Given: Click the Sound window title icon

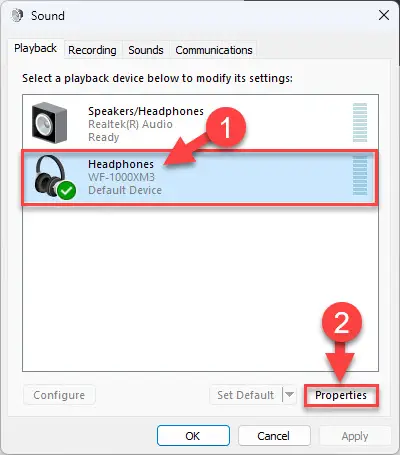Looking at the screenshot, I should pyautogui.click(x=17, y=15).
